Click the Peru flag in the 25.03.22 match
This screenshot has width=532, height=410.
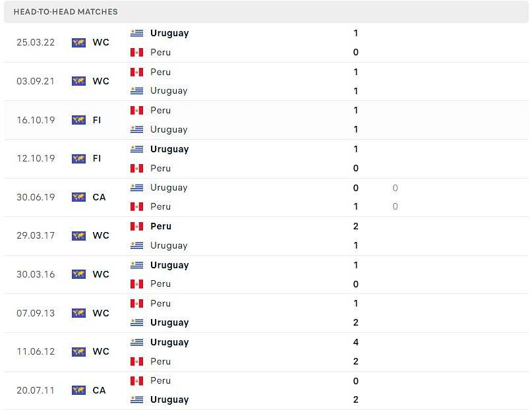[136, 52]
